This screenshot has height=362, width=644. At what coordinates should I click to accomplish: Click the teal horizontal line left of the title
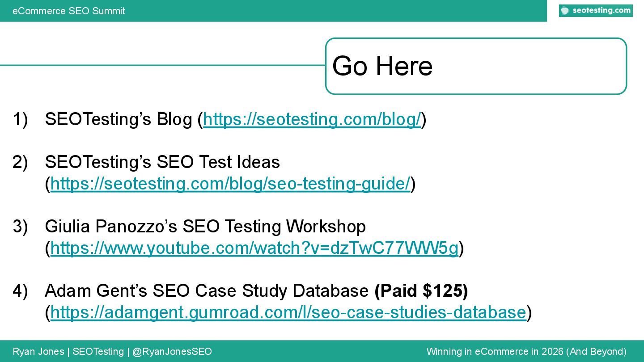(161, 65)
